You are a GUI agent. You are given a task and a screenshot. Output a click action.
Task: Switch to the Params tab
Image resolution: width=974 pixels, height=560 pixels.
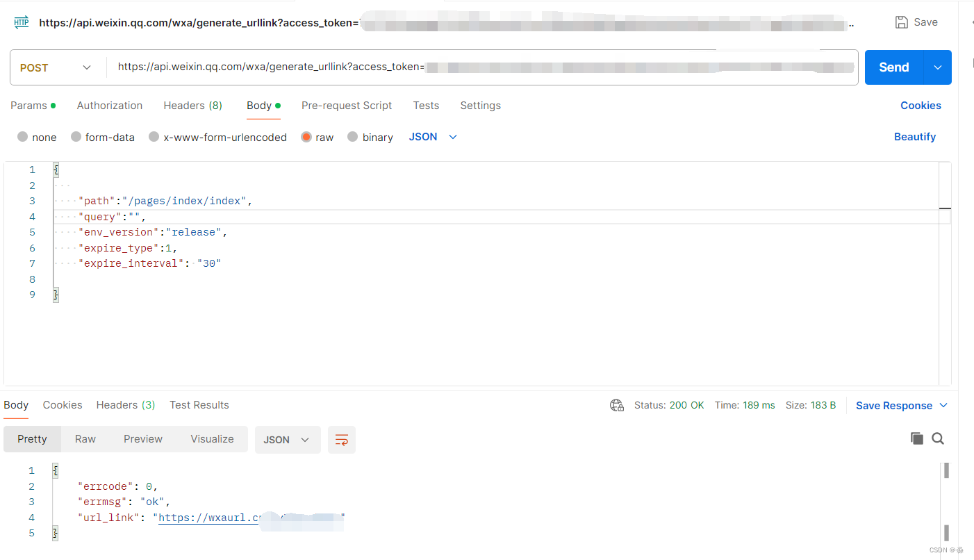click(33, 106)
